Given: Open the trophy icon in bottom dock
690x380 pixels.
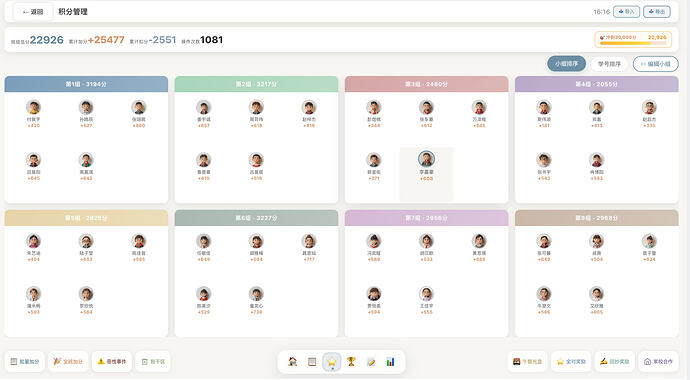Looking at the screenshot, I should click(351, 362).
